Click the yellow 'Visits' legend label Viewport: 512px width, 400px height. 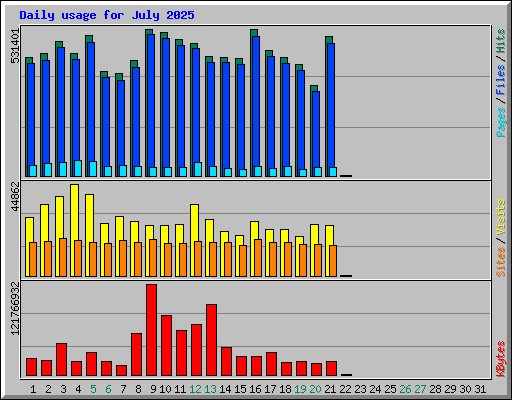(501, 218)
